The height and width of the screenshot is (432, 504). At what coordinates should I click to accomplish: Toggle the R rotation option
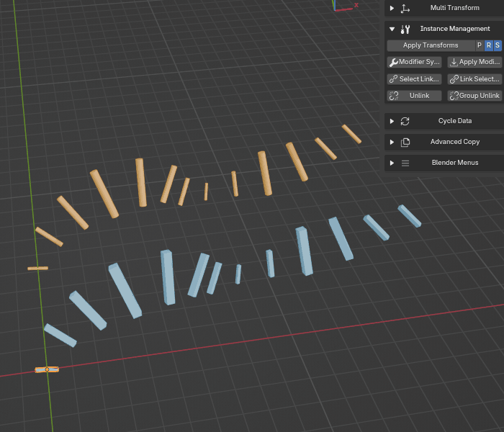(x=489, y=45)
